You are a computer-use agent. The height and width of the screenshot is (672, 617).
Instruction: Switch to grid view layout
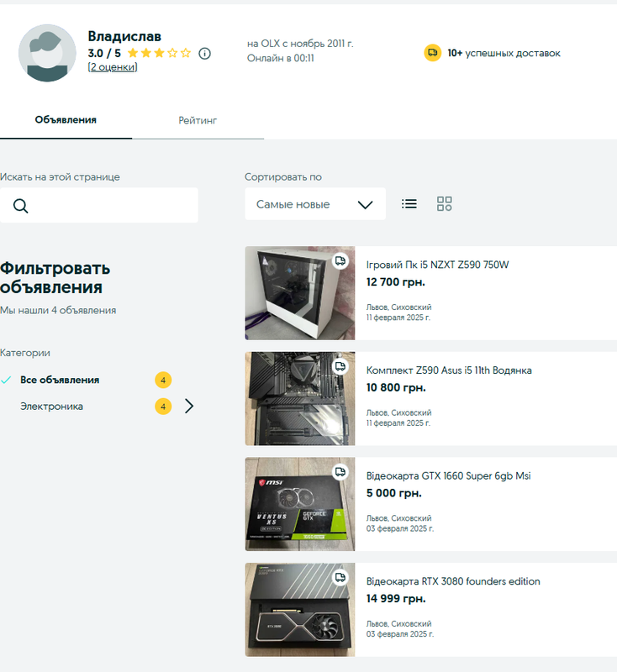(444, 203)
